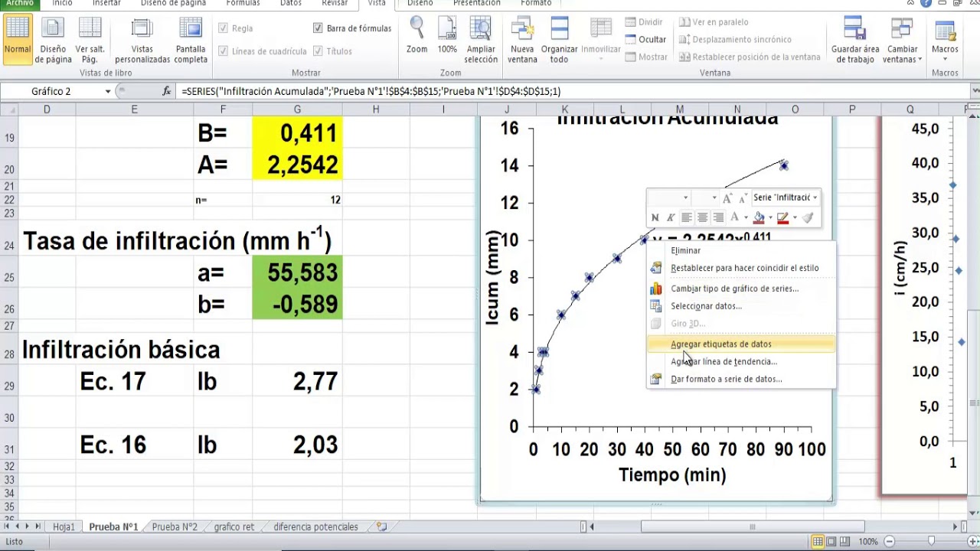Toggle Títulos checkbox
The width and height of the screenshot is (980, 551).
click(x=318, y=51)
